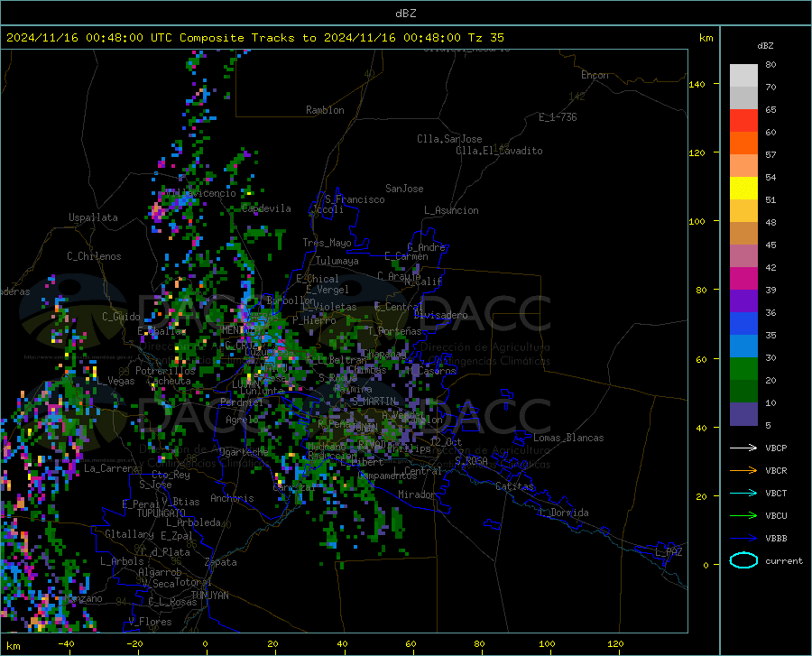
Task: Click the 'SanJose' place label
Action: (x=404, y=189)
